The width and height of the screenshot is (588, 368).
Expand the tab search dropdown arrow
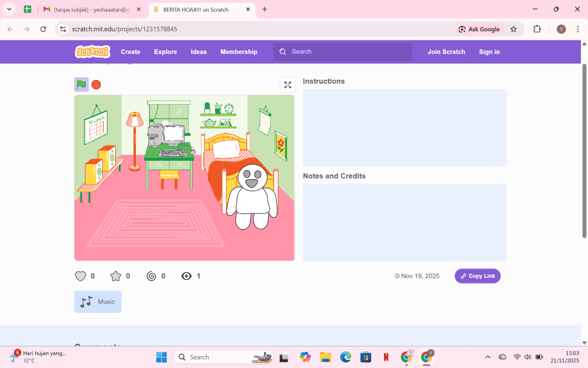point(9,9)
